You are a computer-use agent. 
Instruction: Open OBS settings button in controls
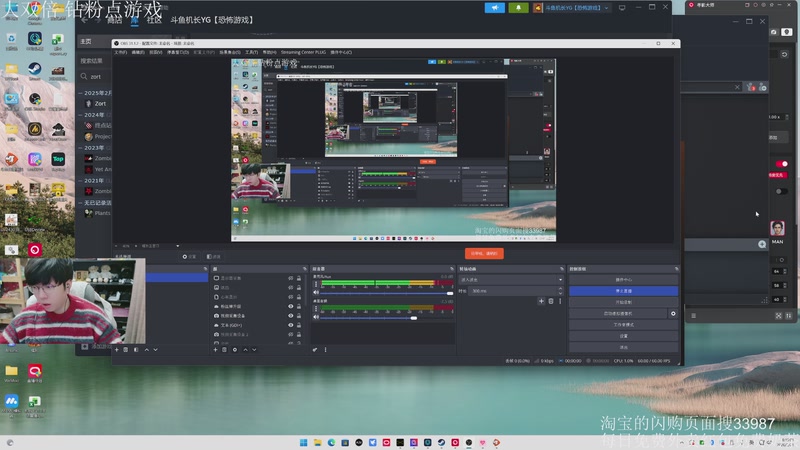623,336
